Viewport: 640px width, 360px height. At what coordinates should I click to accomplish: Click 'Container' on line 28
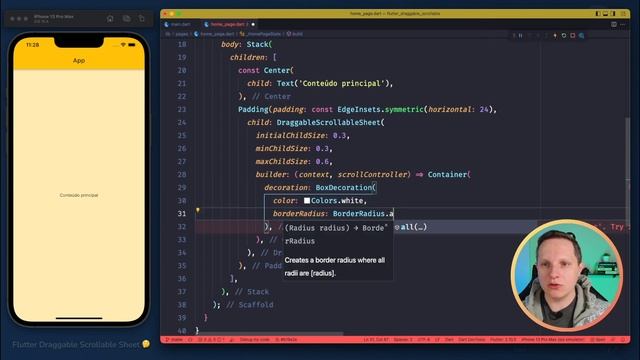tap(447, 175)
